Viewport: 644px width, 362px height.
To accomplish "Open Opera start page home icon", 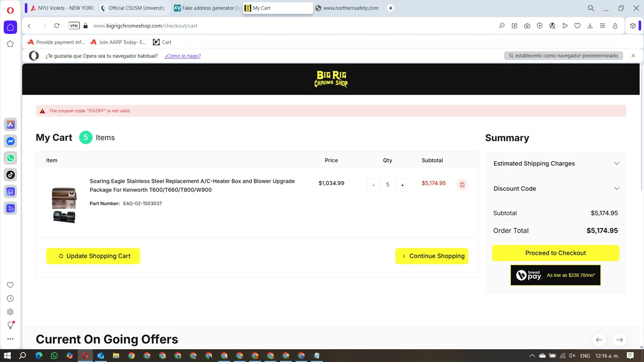I will coord(10,27).
